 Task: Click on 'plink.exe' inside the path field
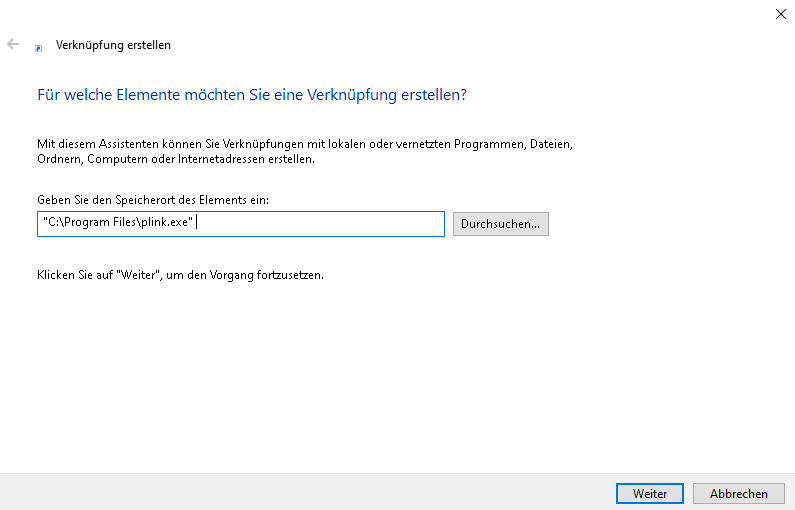163,224
